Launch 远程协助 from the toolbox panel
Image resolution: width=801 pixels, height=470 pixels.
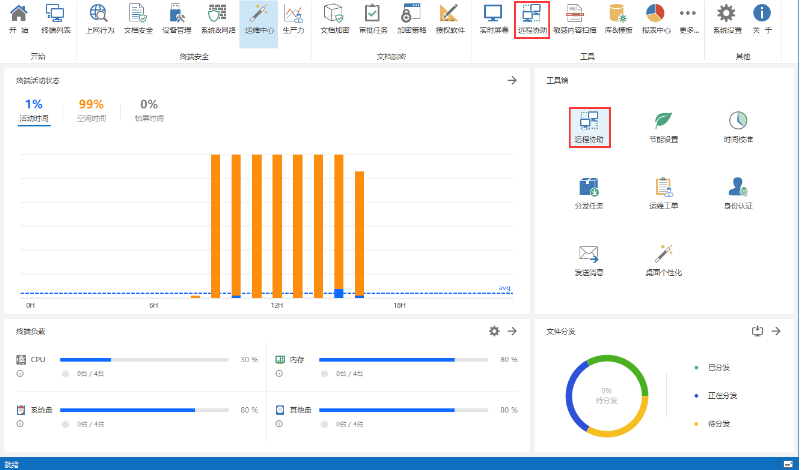[590, 127]
